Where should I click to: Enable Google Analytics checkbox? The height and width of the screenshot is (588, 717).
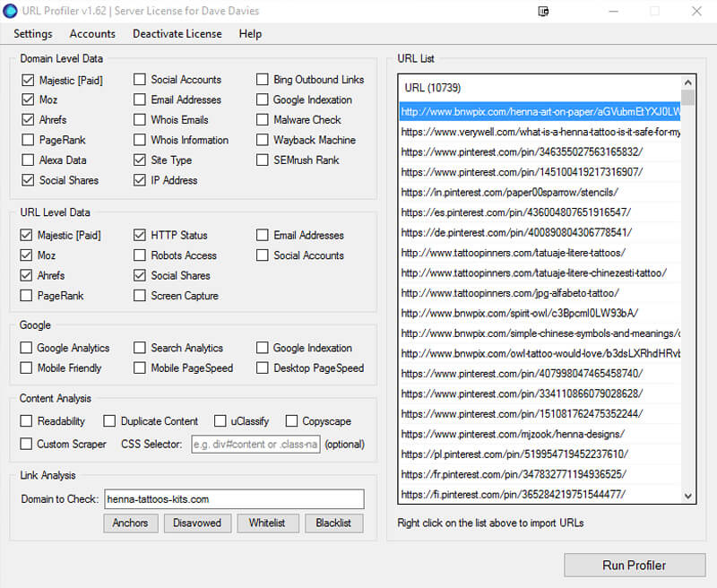click(x=26, y=348)
